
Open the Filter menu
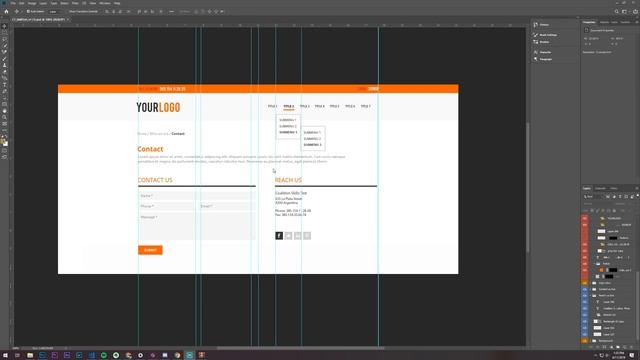click(75, 3)
